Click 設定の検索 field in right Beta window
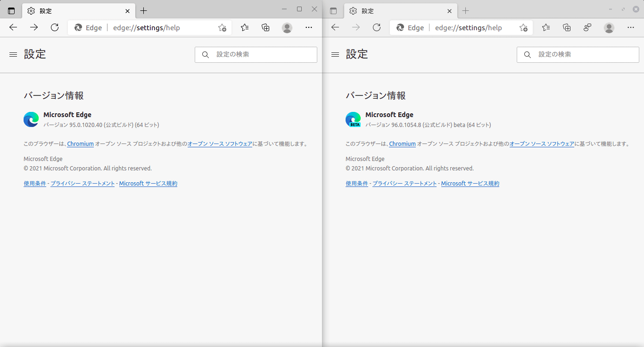Screen dimensions: 644x347 coord(578,55)
